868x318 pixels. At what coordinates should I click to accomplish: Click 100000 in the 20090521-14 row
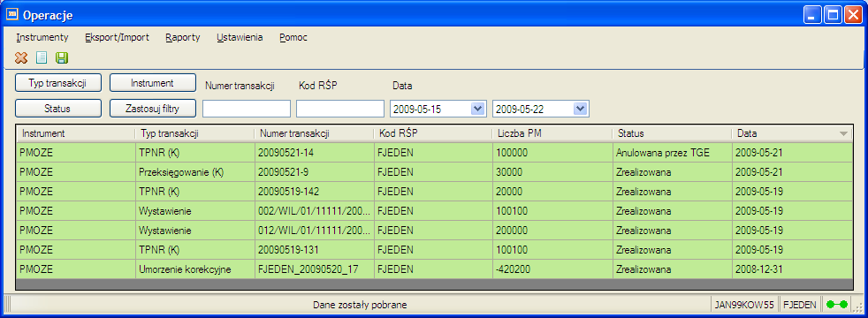552,153
